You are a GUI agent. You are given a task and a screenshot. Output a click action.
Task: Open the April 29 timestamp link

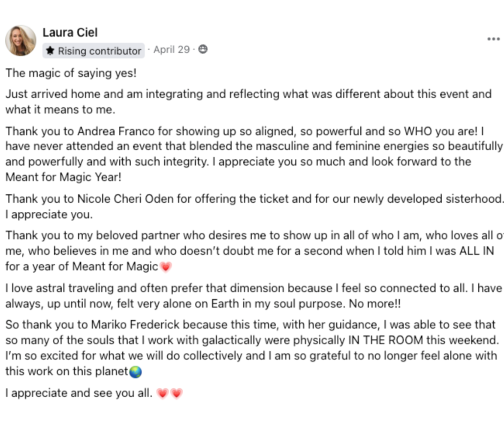pos(171,49)
